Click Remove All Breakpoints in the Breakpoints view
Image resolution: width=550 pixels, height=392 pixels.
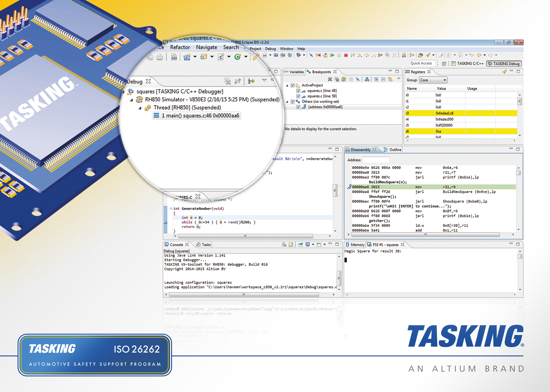pyautogui.click(x=337, y=79)
